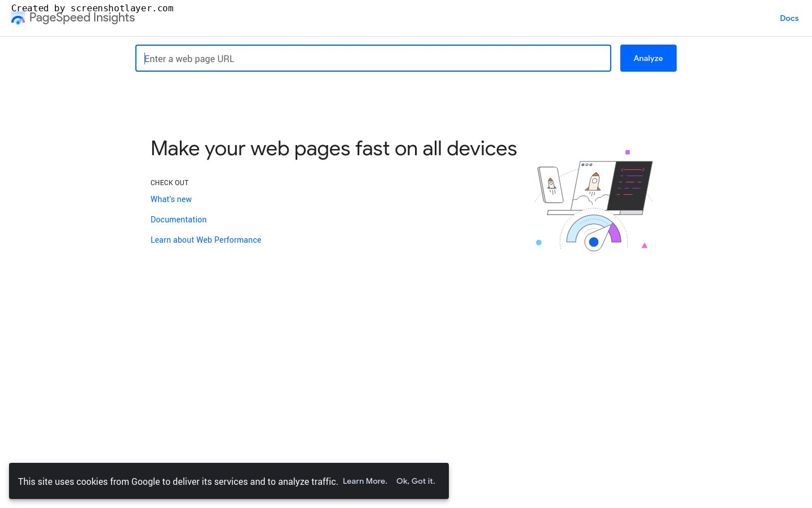The image size is (812, 508).
Task: Click the blue dot at gauge center
Action: (594, 242)
